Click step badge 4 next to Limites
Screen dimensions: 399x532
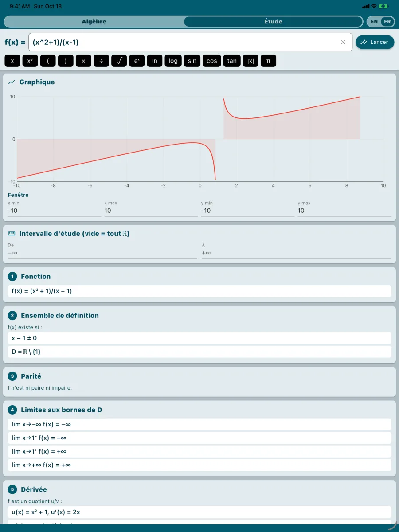point(12,410)
